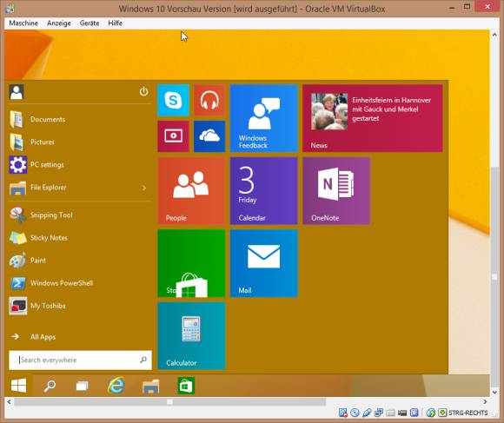
Task: Click VirtualBox network adapters status icon
Action: tap(379, 413)
